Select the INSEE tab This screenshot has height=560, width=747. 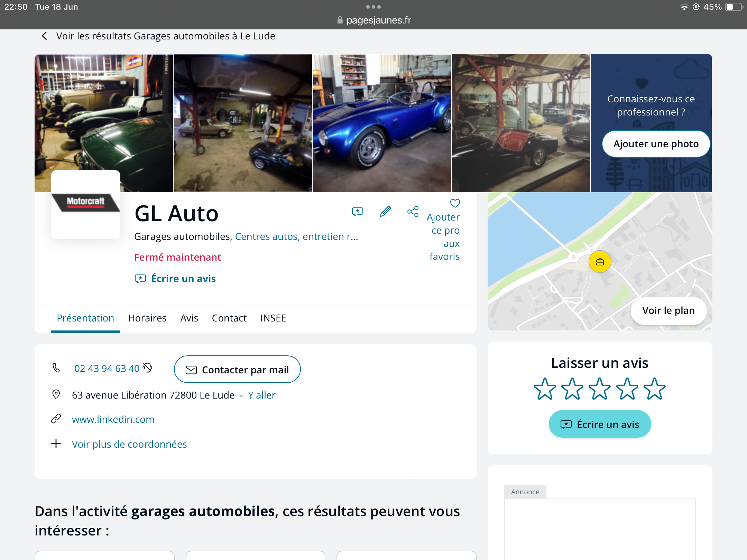pyautogui.click(x=273, y=318)
